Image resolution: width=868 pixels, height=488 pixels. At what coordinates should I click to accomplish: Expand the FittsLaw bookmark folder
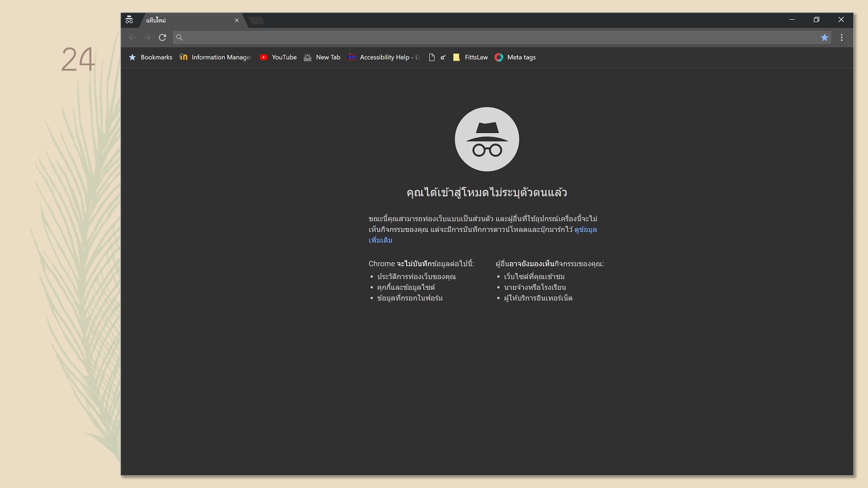470,57
